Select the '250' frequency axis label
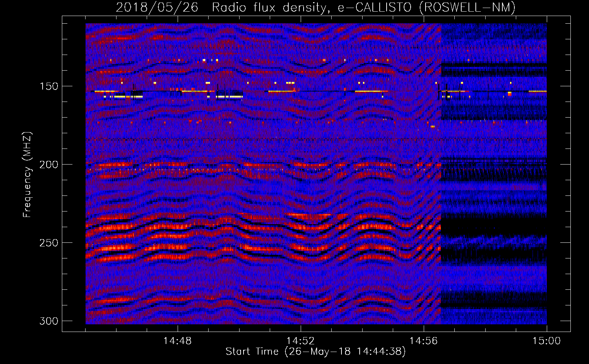The width and height of the screenshot is (589, 364). 48,243
